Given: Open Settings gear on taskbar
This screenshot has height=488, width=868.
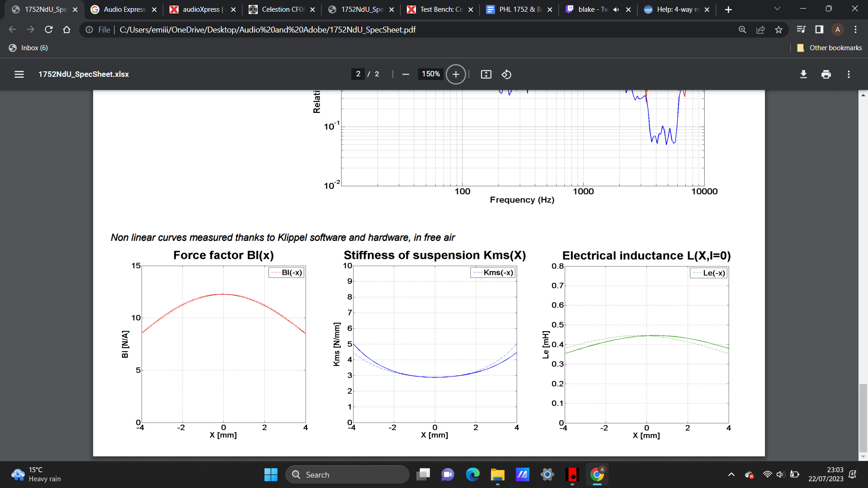Looking at the screenshot, I should [547, 474].
